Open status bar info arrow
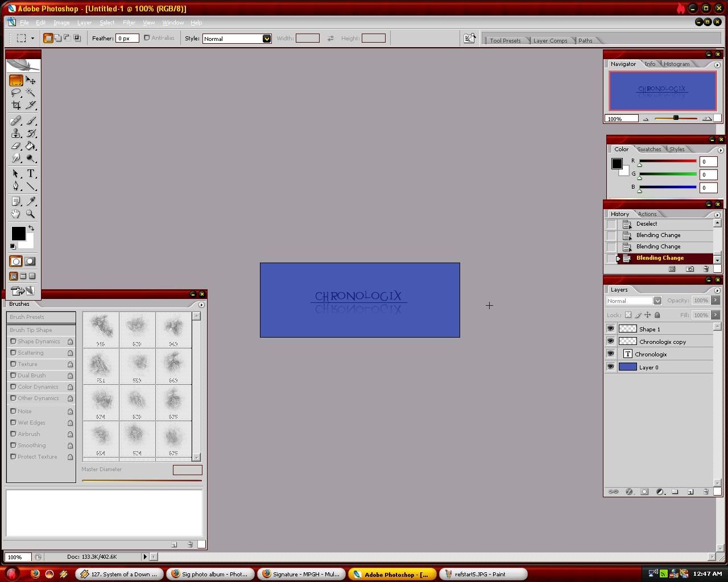Screen dimensions: 728x582 tap(145, 557)
